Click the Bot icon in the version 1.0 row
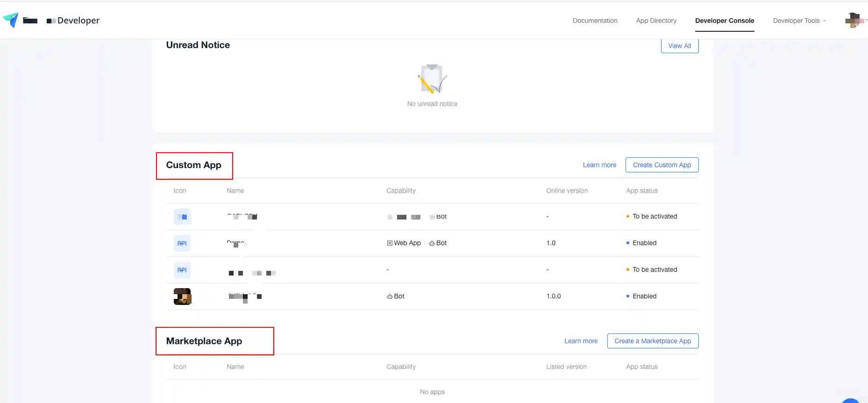This screenshot has width=868, height=403. point(432,243)
